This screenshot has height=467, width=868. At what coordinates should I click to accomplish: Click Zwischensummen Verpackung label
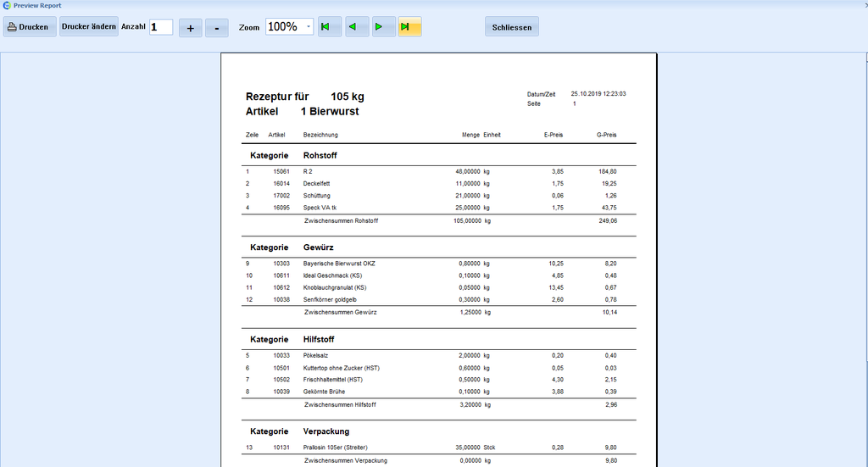point(346,461)
